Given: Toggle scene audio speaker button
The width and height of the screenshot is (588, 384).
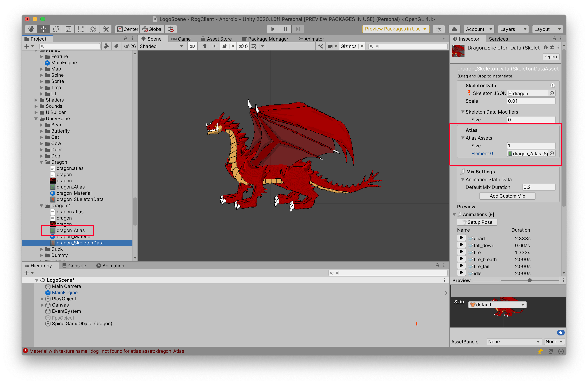Looking at the screenshot, I should tap(215, 46).
